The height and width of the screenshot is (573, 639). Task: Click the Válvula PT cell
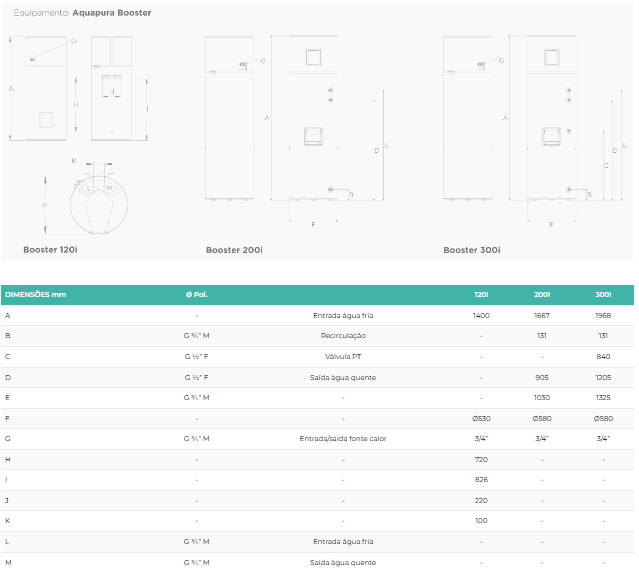(x=343, y=357)
